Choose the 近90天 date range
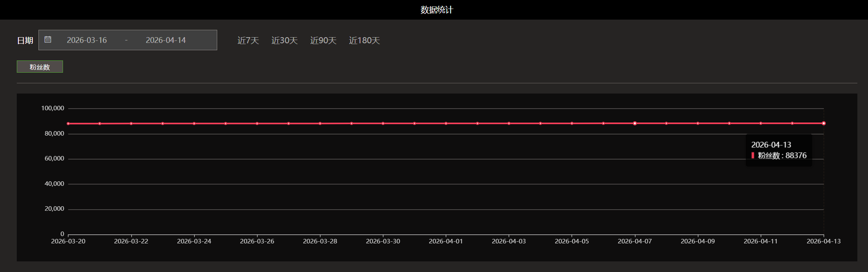868x272 pixels. [x=323, y=40]
